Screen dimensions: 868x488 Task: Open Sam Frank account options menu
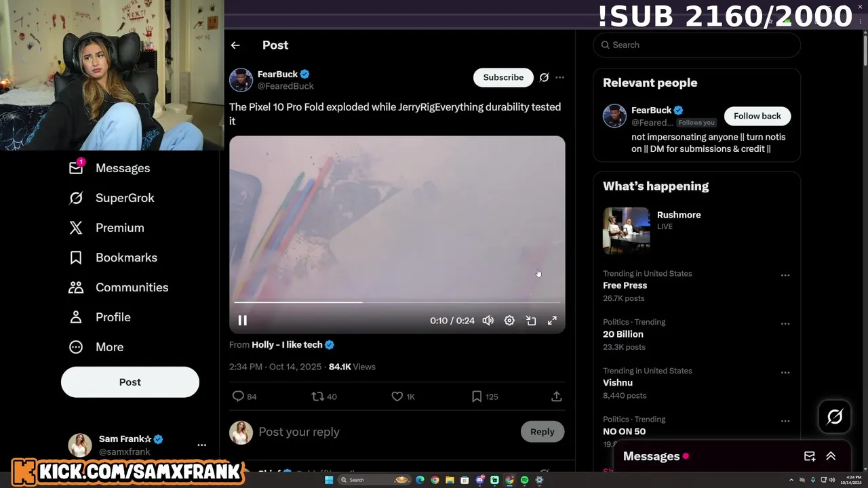click(201, 445)
